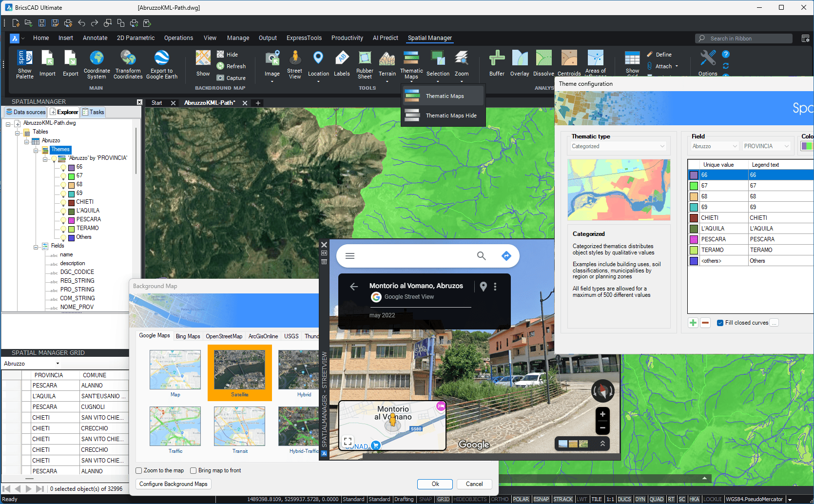This screenshot has height=504, width=814.
Task: Open Google Maps hamburger menu
Action: tap(350, 256)
